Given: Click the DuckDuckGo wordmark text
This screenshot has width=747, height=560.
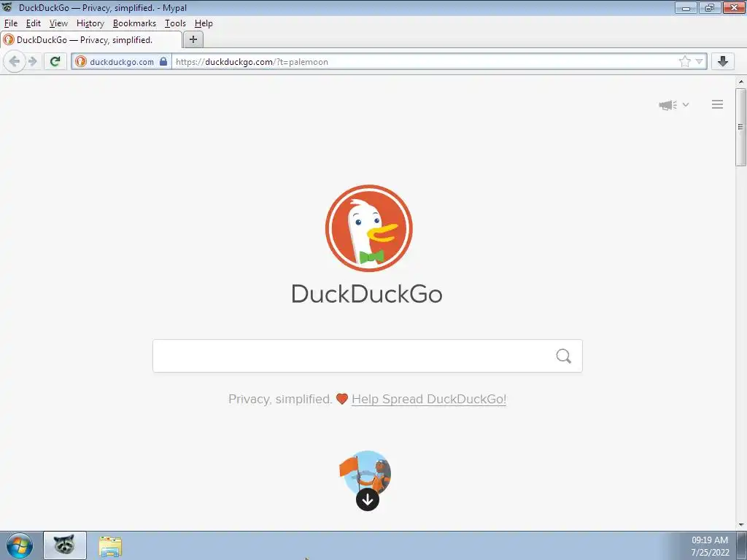Looking at the screenshot, I should click(367, 294).
